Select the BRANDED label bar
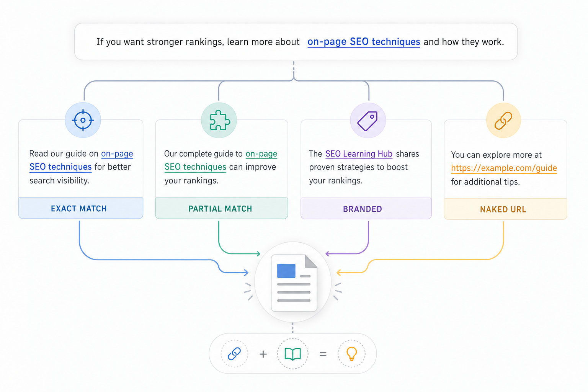588x392 pixels. click(x=366, y=209)
